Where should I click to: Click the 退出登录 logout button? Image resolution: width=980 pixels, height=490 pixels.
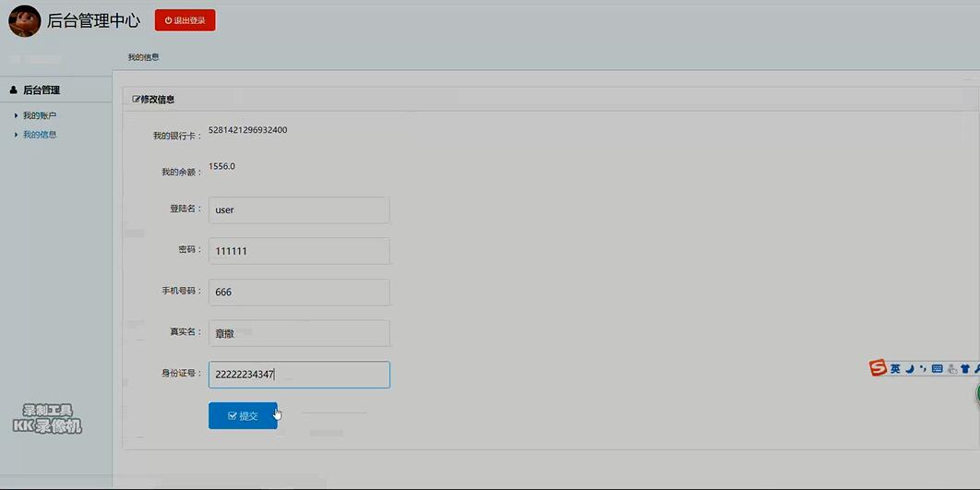(x=185, y=20)
